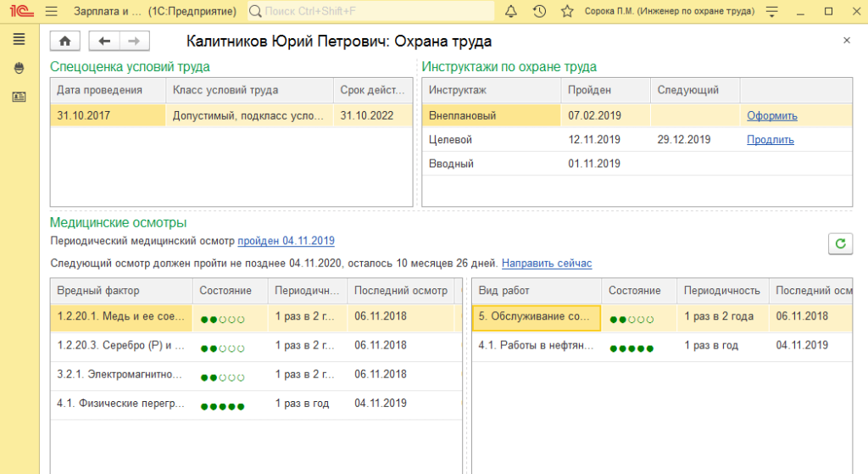868x474 pixels.
Task: Open the main menu hamburger in title bar
Action: (52, 11)
